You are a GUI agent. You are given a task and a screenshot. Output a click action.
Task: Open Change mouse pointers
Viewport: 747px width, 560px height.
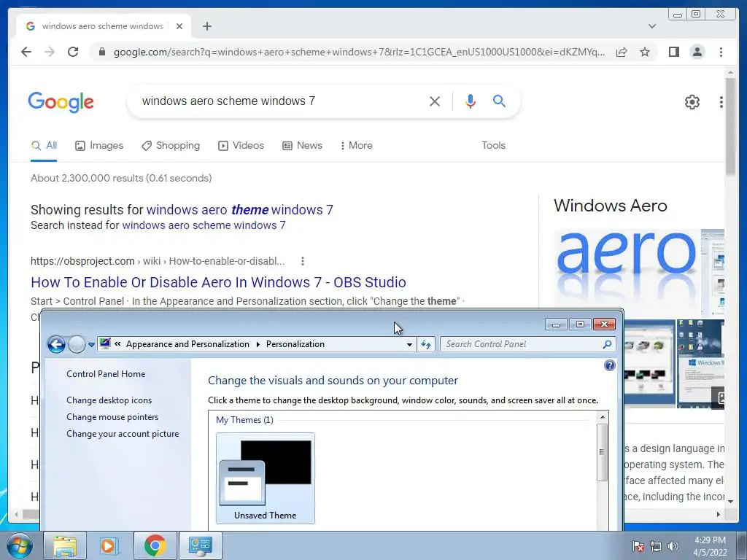[112, 417]
